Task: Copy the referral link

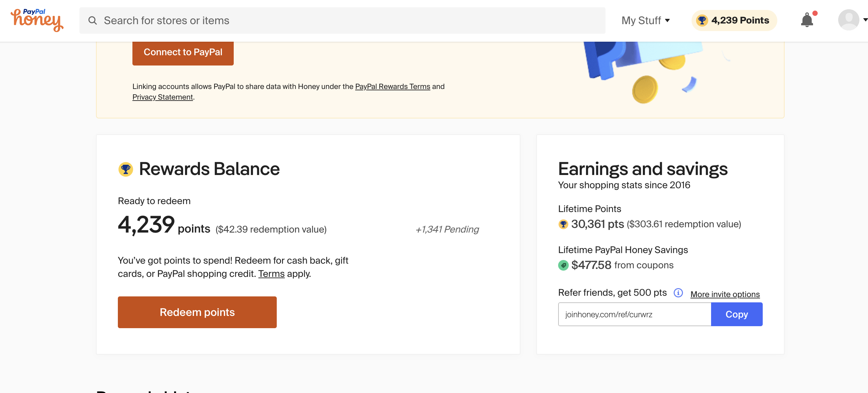Action: click(x=736, y=314)
